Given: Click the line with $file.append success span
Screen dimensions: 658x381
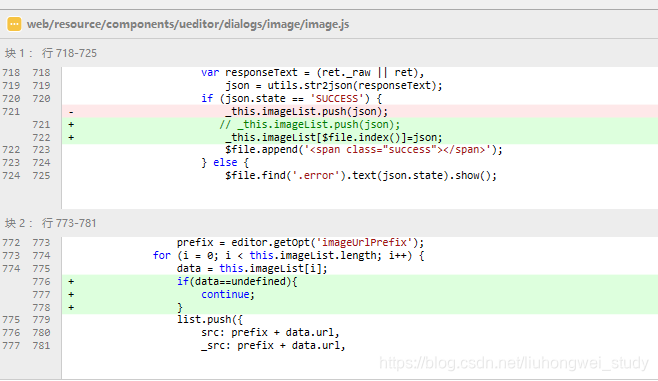Looking at the screenshot, I should [363, 150].
